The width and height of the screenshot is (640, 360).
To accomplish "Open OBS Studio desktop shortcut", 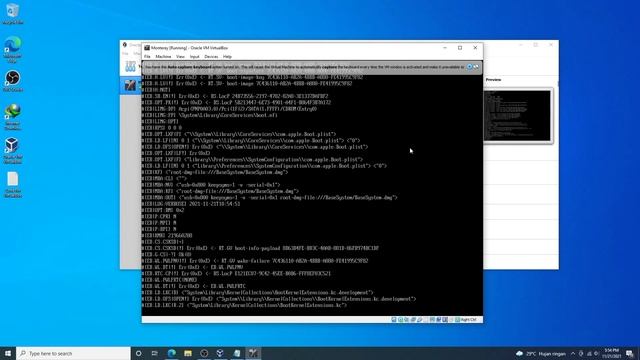I will 13,81.
